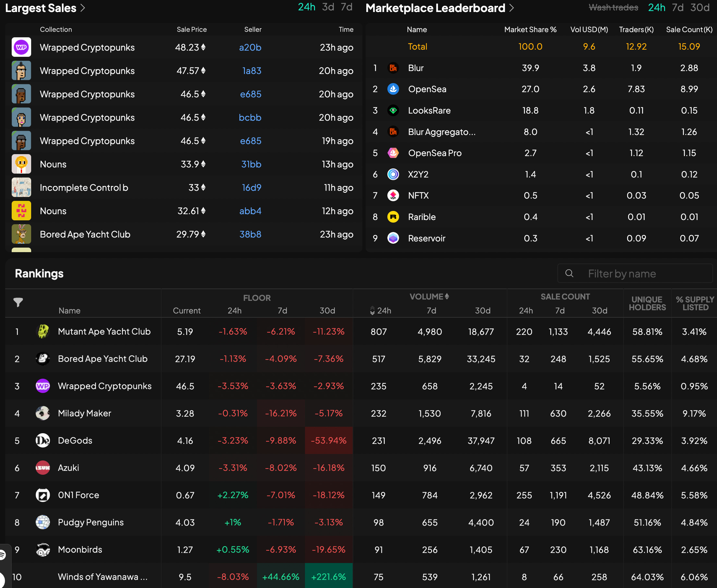Click the search magnifier icon in Rankings

pos(569,273)
